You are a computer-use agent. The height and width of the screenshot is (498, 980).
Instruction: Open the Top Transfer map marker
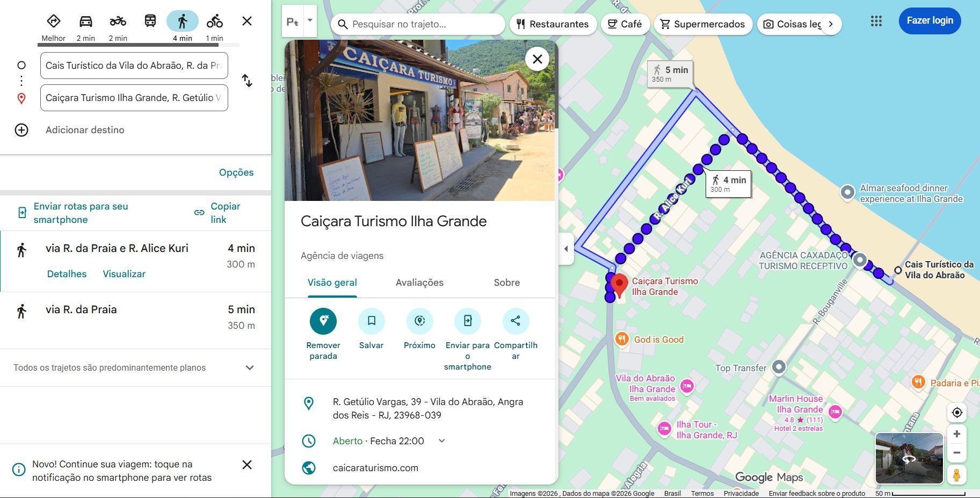pos(779,367)
